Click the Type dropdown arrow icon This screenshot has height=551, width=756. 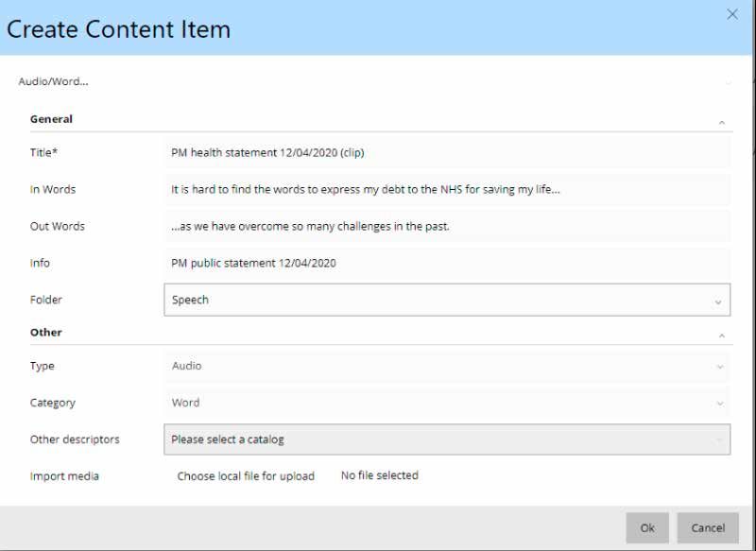pos(720,367)
